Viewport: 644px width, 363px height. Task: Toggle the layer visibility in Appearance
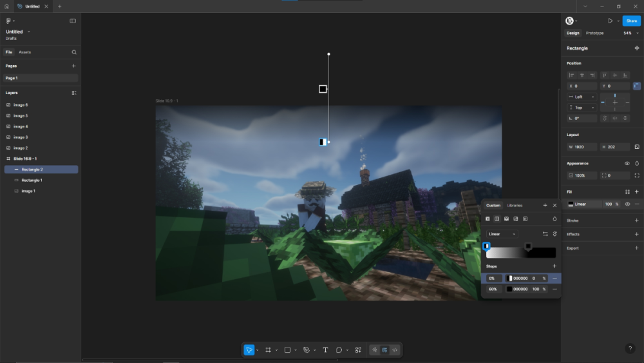[627, 164]
